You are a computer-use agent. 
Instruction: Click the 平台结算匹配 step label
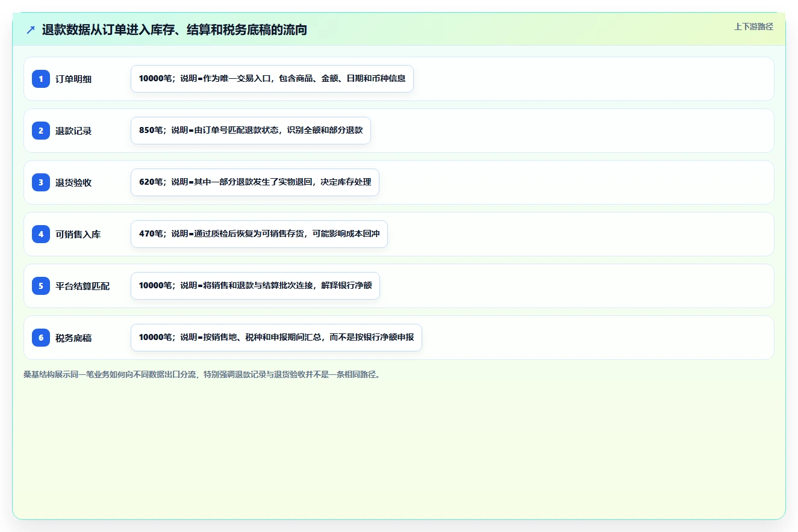[83, 286]
